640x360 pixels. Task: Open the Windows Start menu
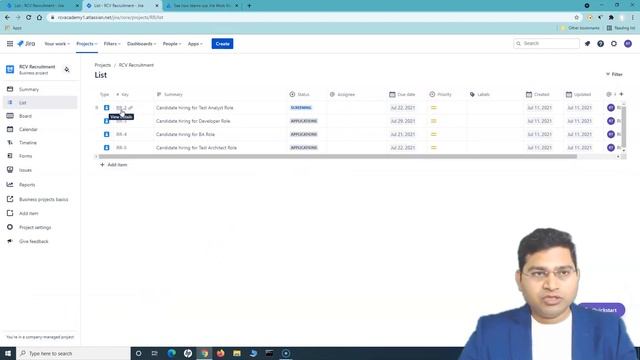click(x=8, y=353)
